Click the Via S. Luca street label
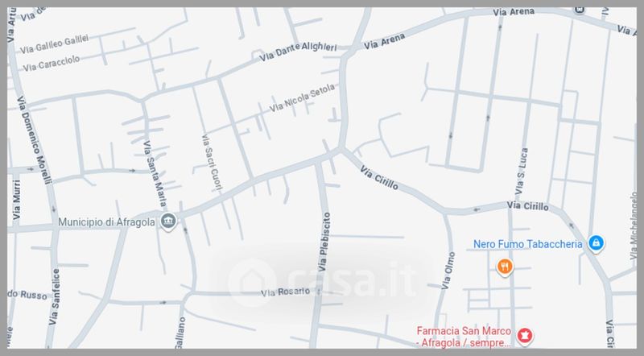The width and height of the screenshot is (644, 356). 522,172
